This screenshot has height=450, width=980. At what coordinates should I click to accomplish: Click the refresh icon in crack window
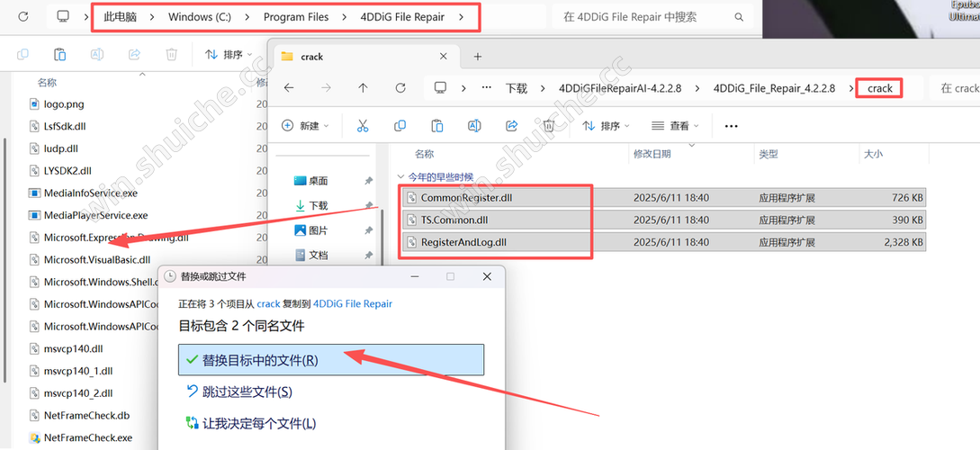click(x=400, y=88)
